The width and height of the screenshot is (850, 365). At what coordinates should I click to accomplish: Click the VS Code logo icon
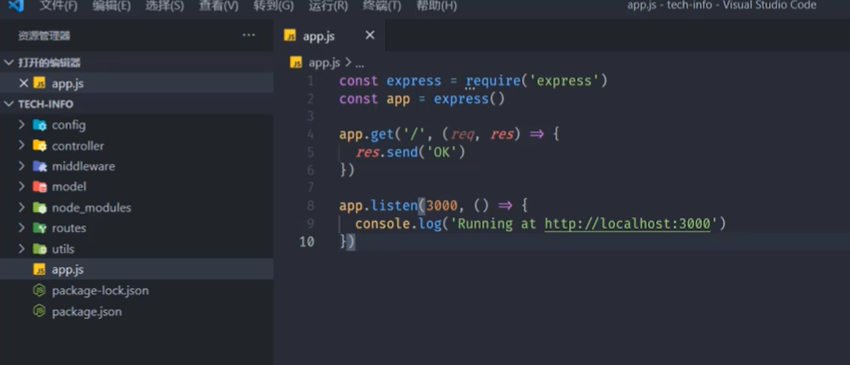tap(15, 5)
